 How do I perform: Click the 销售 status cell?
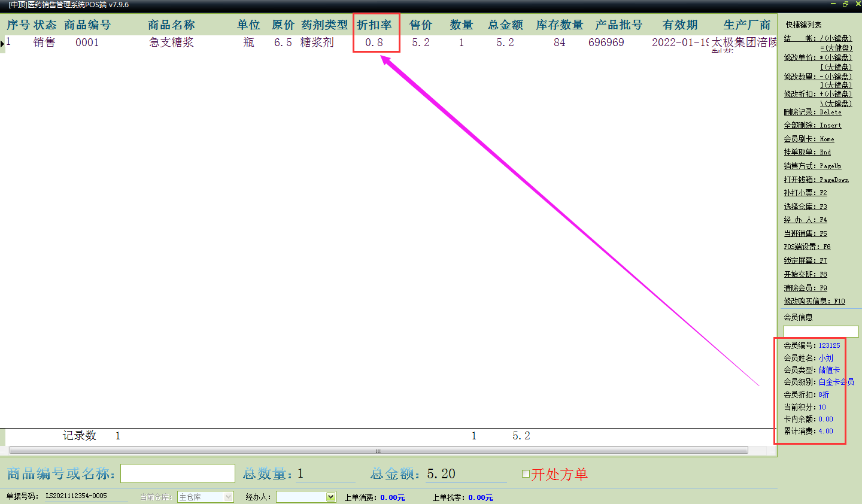(x=44, y=42)
